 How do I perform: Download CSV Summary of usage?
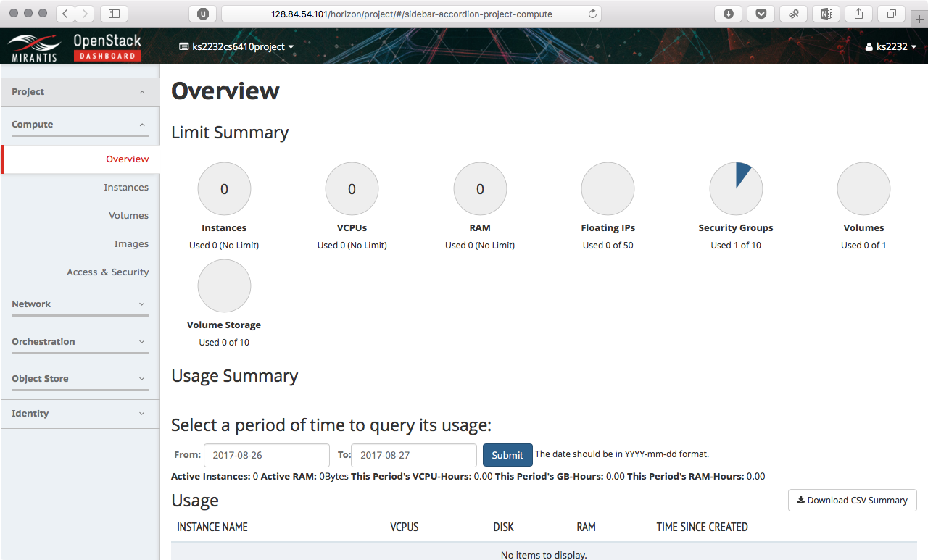pyautogui.click(x=852, y=501)
